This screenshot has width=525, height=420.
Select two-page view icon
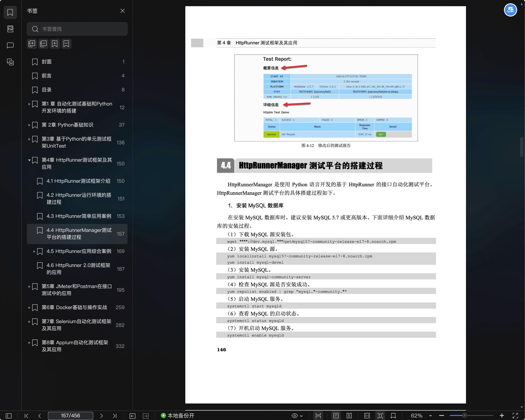[349, 416]
